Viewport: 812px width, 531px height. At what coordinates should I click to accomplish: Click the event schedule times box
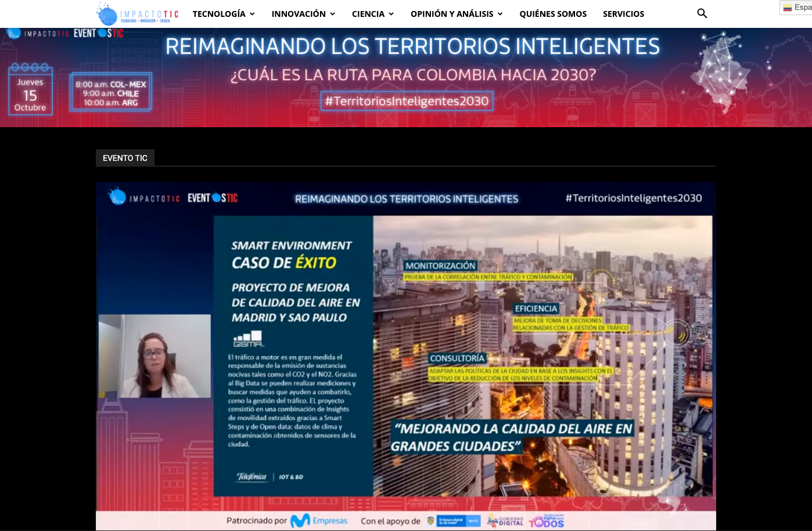click(111, 92)
